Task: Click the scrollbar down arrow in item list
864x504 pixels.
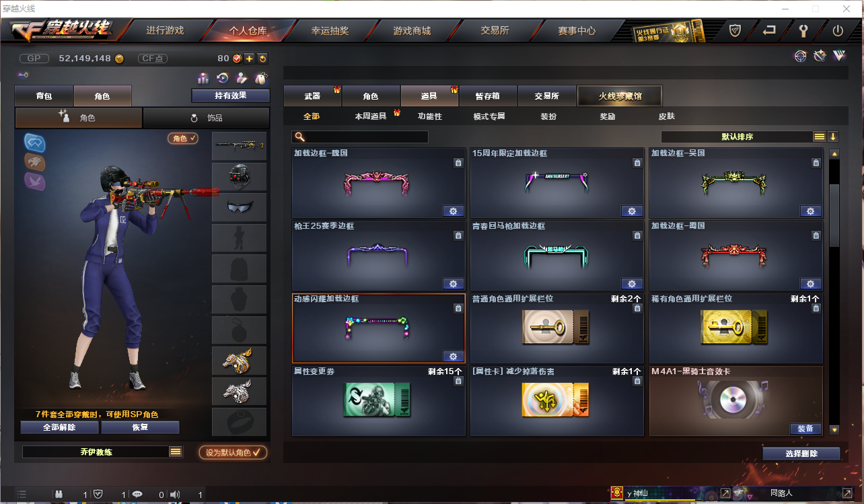Action: pos(834,429)
